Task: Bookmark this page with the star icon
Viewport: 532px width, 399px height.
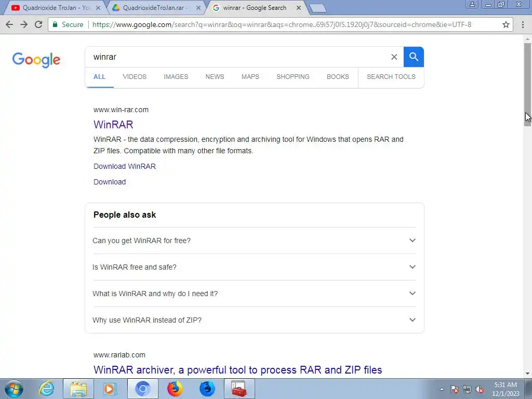Action: [506, 24]
